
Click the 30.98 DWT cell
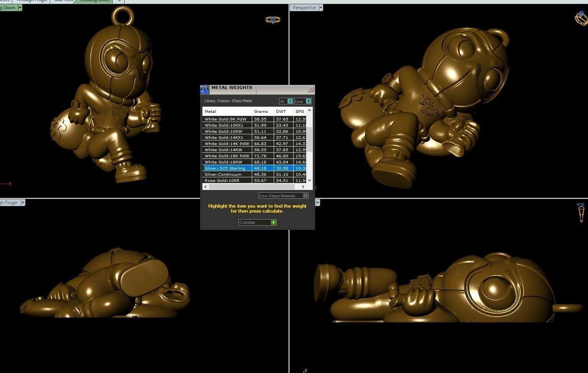pyautogui.click(x=283, y=168)
